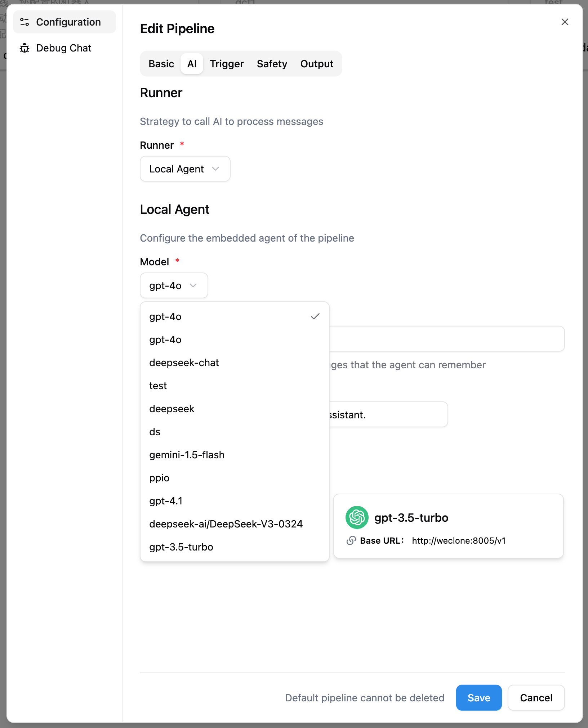588x728 pixels.
Task: Open the Output tab
Action: tap(317, 64)
